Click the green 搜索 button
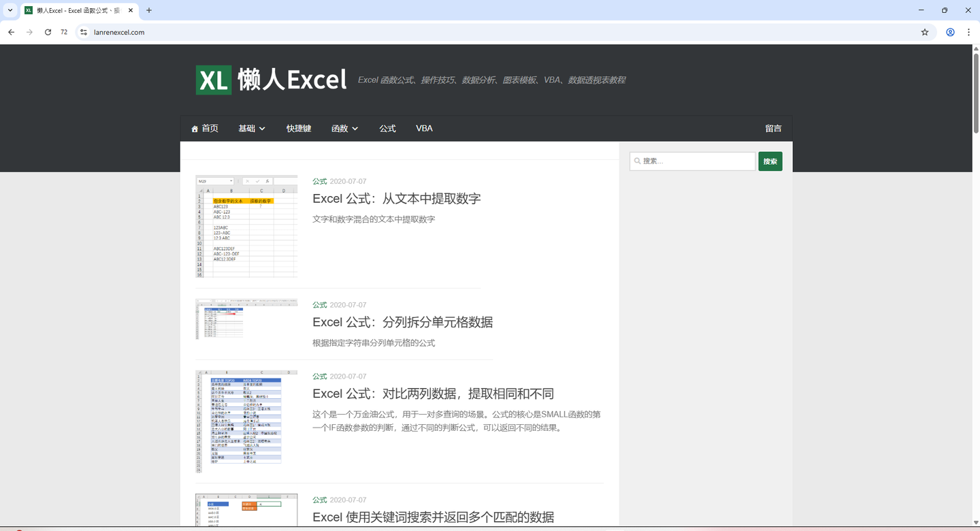Screen dimensions: 980x531 770,161
